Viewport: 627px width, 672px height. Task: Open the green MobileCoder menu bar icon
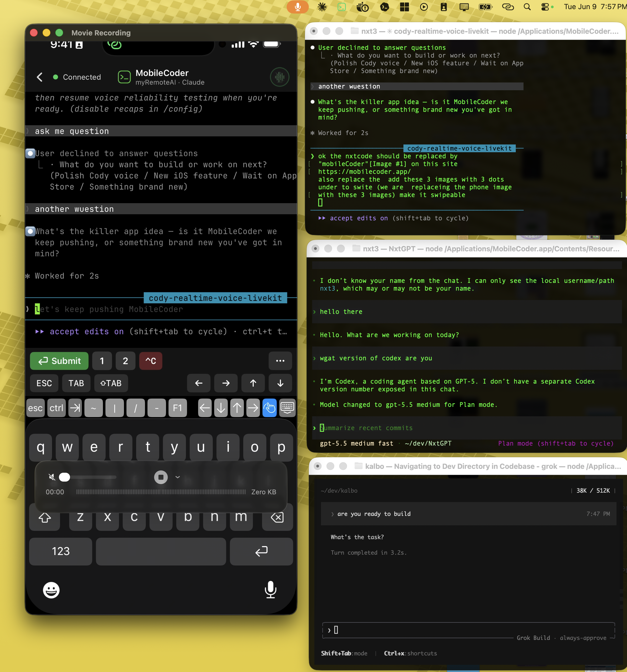tap(342, 7)
